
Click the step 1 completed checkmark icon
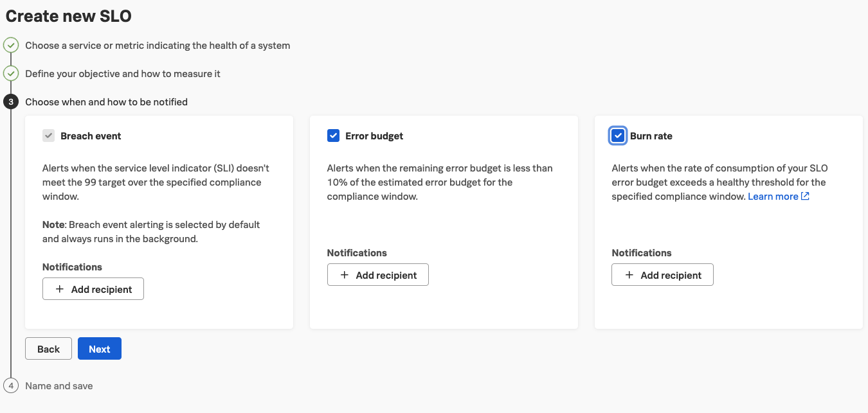coord(11,46)
